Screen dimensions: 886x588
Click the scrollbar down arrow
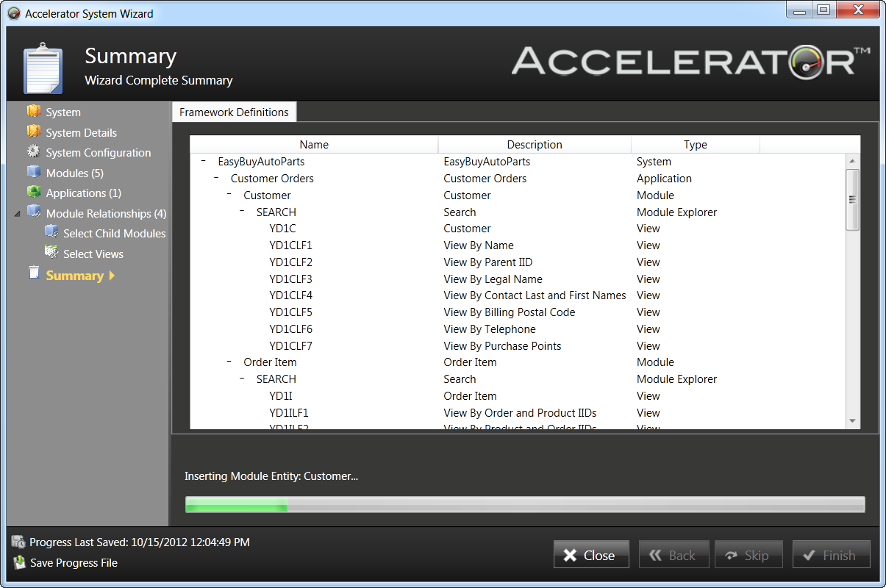click(x=852, y=421)
